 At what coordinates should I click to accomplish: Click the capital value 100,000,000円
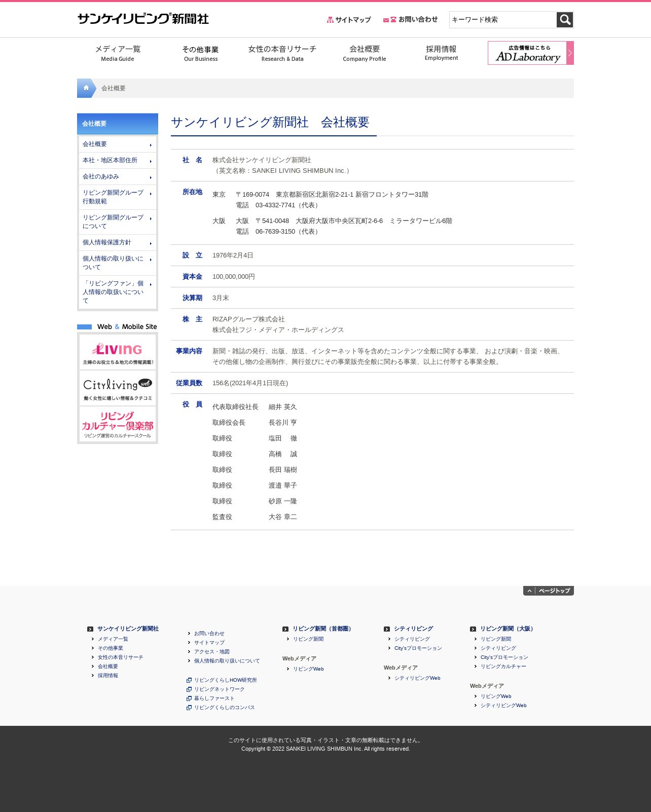click(x=234, y=277)
